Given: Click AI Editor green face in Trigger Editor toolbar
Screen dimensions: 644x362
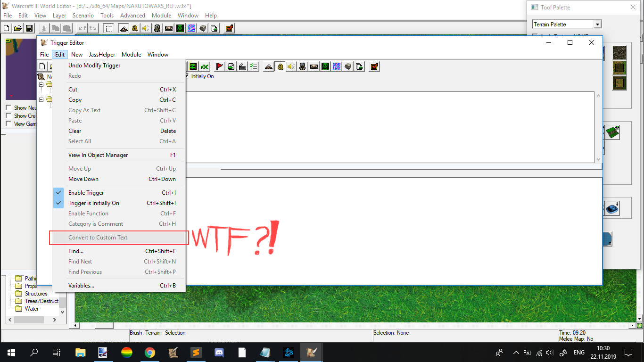Looking at the screenshot, I should click(325, 66).
